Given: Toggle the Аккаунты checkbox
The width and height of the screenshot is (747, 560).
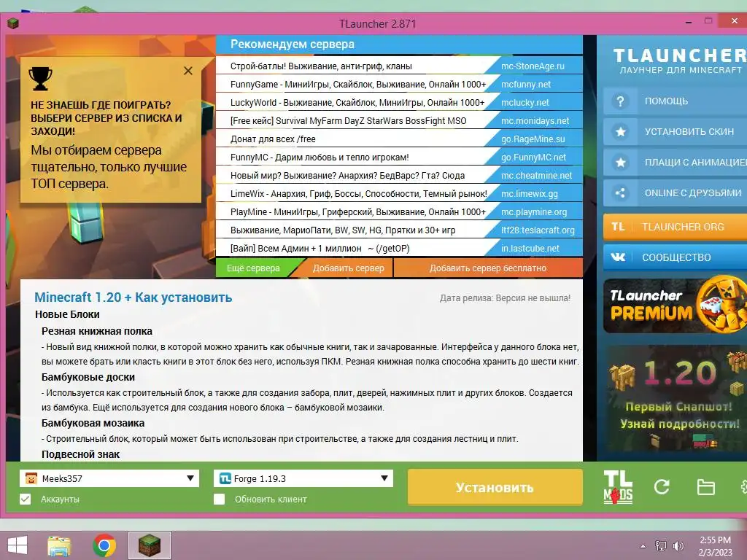Looking at the screenshot, I should tap(26, 499).
